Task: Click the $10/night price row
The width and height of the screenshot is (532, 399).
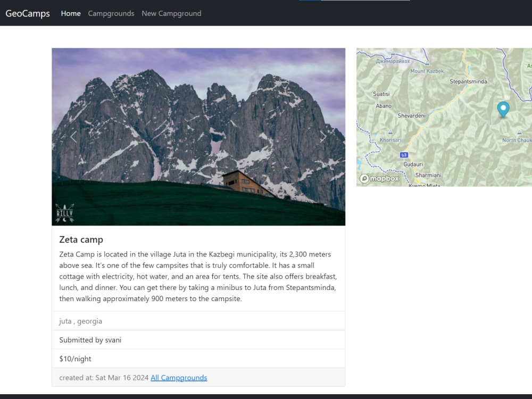Action: pyautogui.click(x=198, y=359)
